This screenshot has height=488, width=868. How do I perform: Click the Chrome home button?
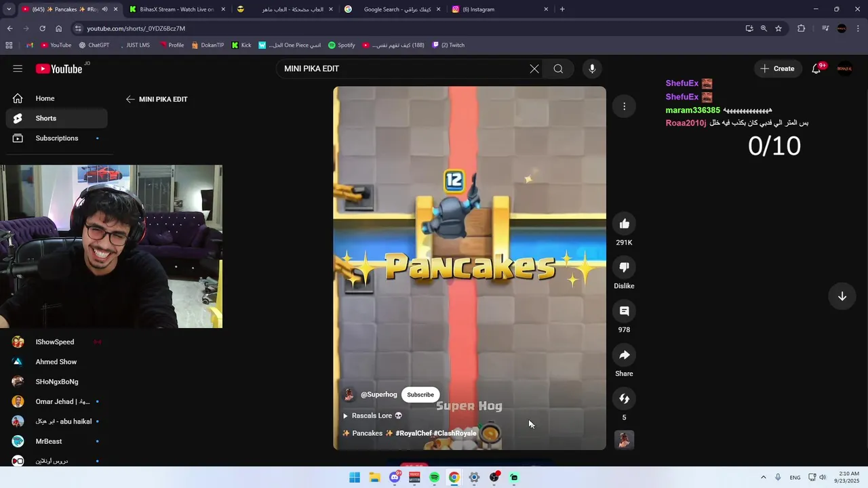click(x=59, y=28)
